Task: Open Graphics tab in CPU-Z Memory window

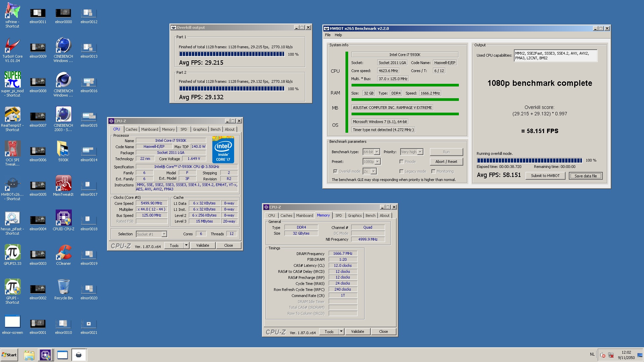Action: click(355, 216)
